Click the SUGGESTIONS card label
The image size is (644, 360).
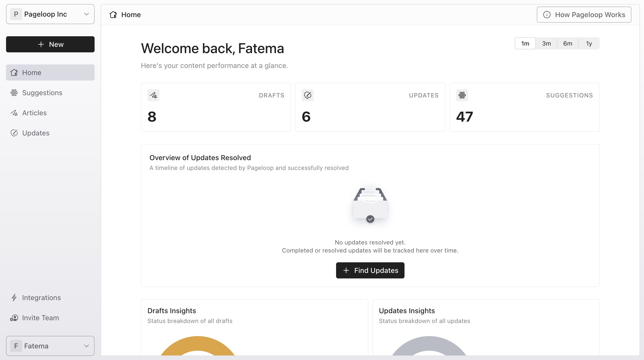tap(570, 95)
